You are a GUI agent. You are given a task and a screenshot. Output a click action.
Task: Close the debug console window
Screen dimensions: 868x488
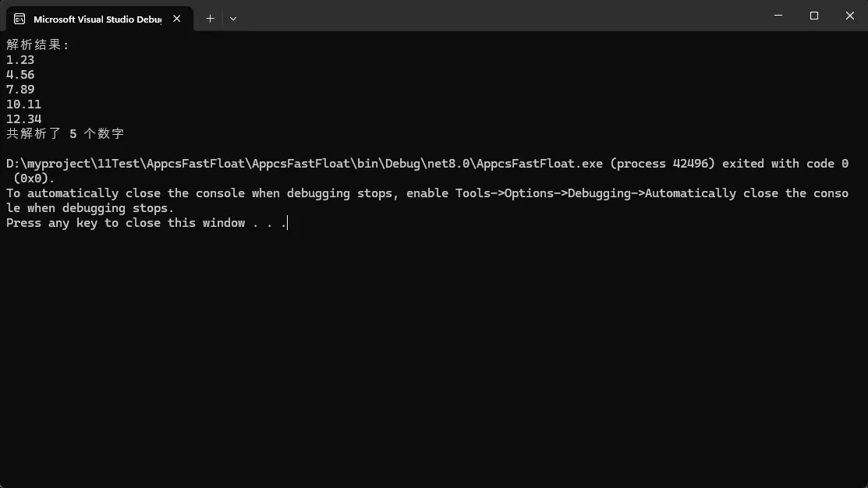tap(849, 16)
